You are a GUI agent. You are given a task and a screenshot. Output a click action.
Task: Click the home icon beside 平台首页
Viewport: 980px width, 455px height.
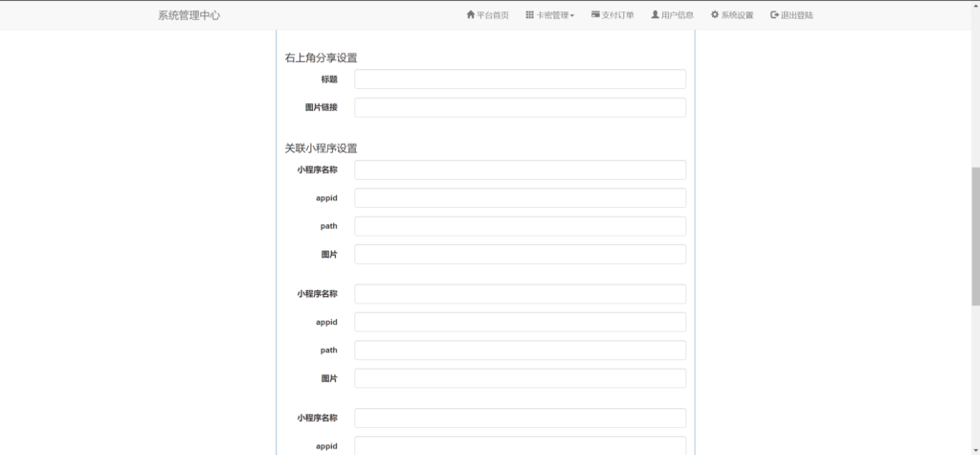tap(471, 15)
